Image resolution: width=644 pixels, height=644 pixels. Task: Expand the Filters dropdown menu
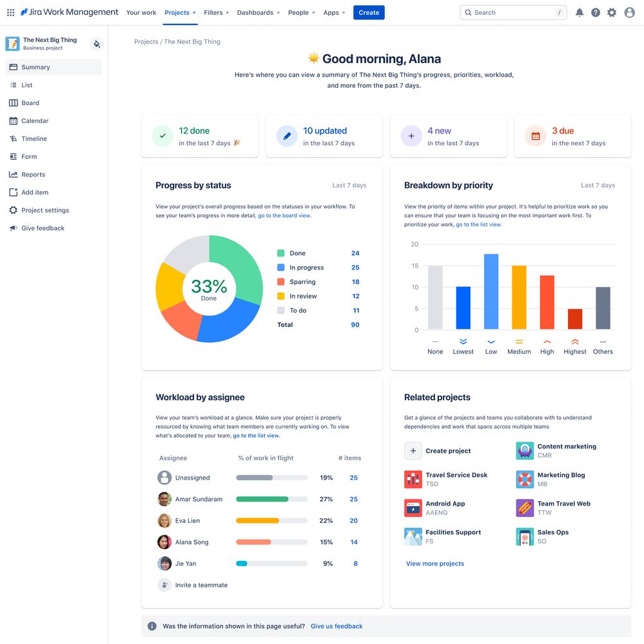click(217, 13)
